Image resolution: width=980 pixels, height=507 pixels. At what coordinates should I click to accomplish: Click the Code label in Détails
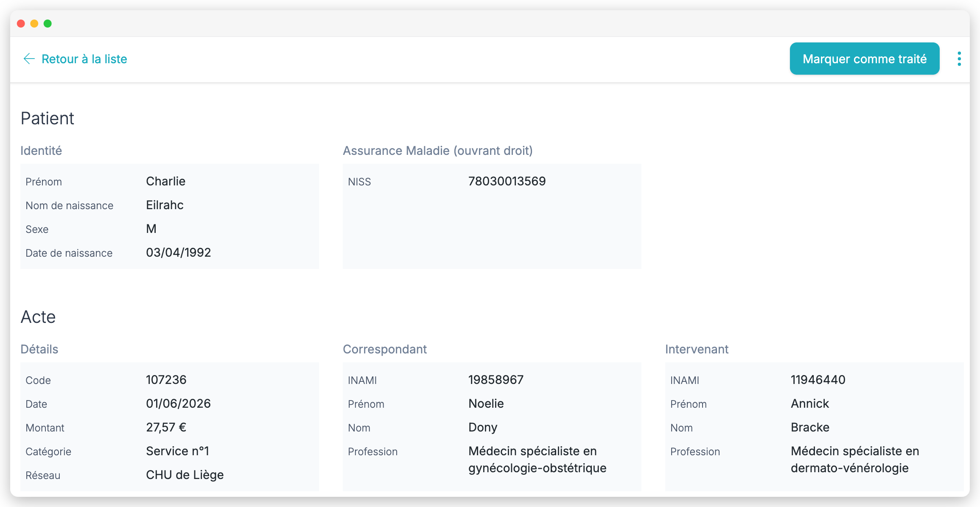click(x=38, y=380)
